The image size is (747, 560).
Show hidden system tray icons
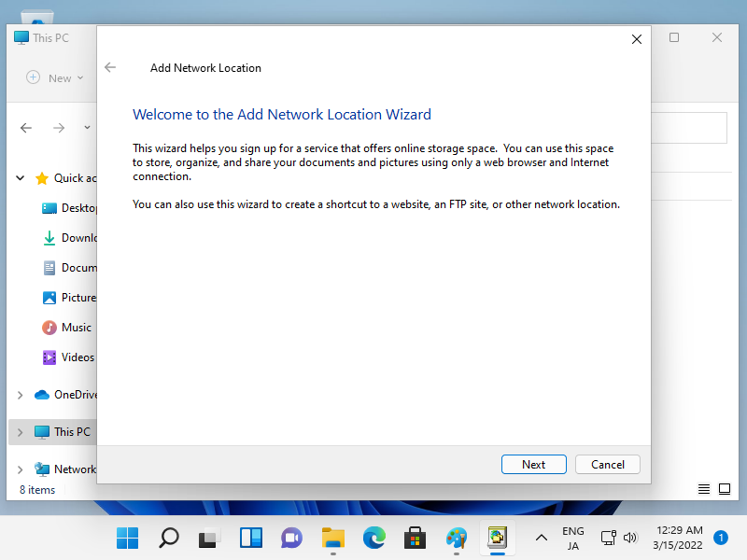tap(541, 538)
